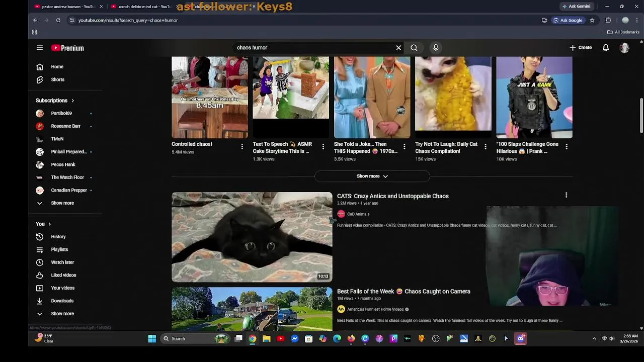The width and height of the screenshot is (644, 362).
Task: Start voice search with the microphone icon
Action: pos(436,48)
